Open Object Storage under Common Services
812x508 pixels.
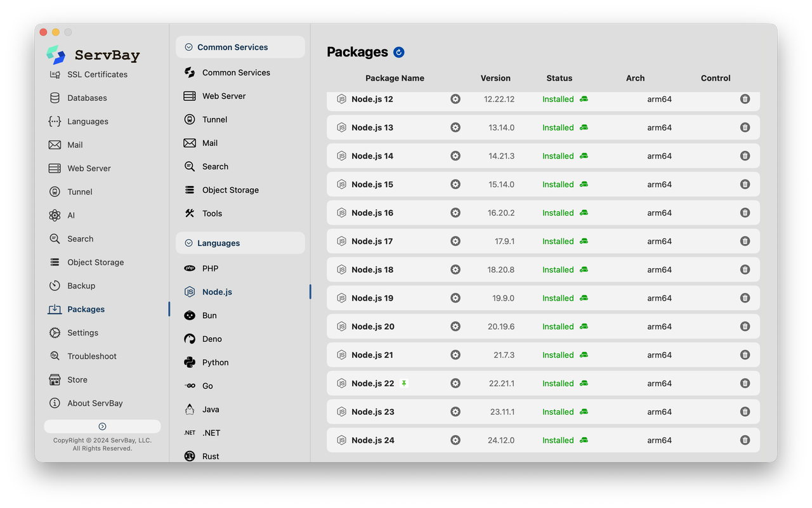(230, 190)
